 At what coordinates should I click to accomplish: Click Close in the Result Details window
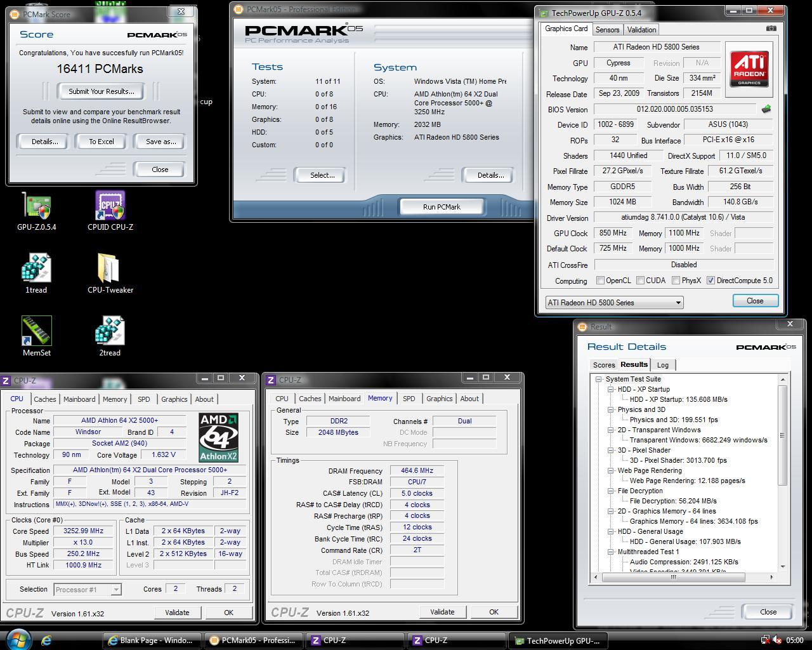point(768,612)
